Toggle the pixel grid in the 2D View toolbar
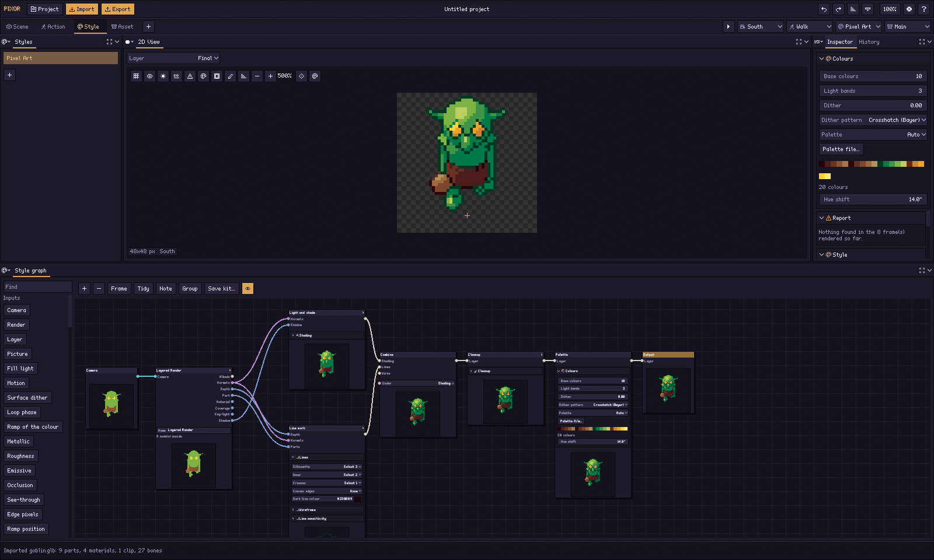Image resolution: width=934 pixels, height=560 pixels. 136,76
